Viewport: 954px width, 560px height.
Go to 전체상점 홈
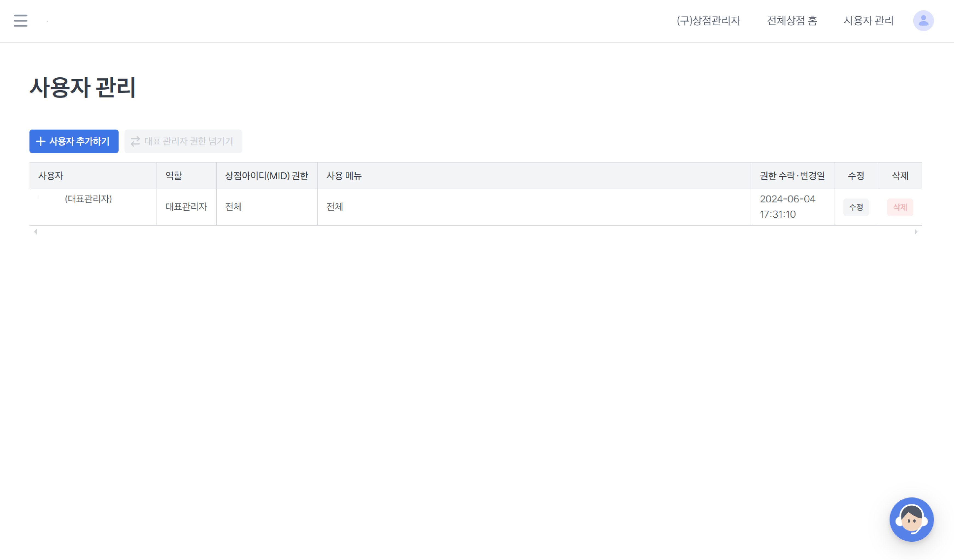792,21
